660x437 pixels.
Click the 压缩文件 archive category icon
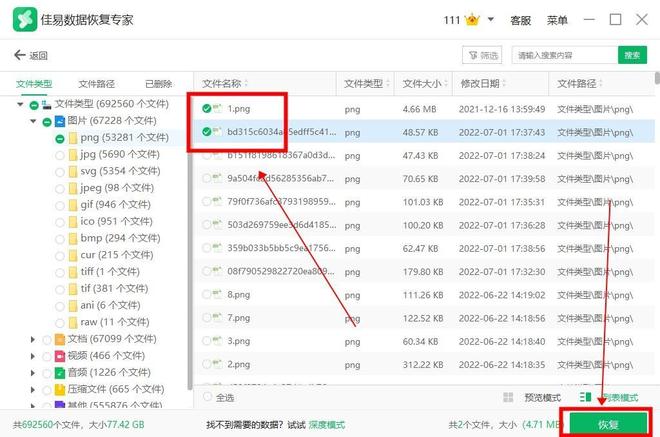tap(60, 390)
